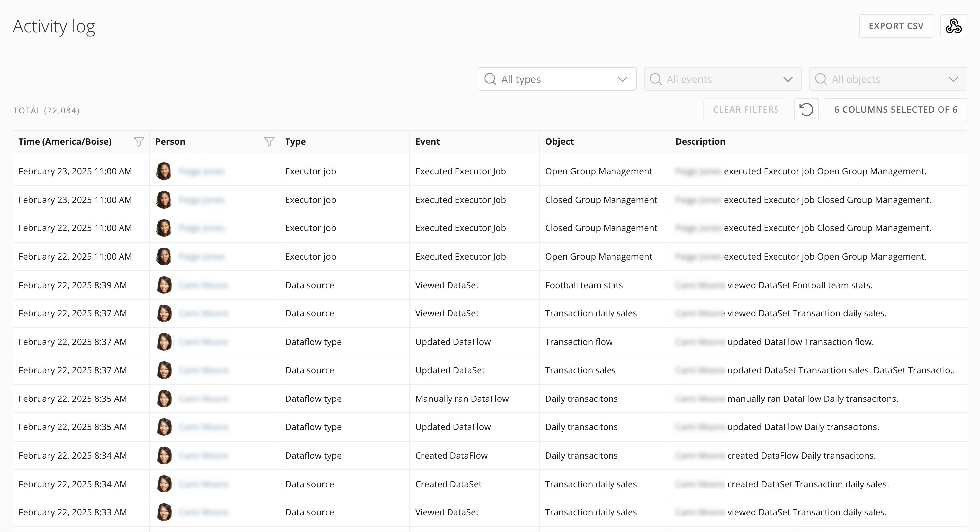Expand the All types dropdown chevron
Image resolution: width=980 pixels, height=532 pixels.
click(622, 79)
